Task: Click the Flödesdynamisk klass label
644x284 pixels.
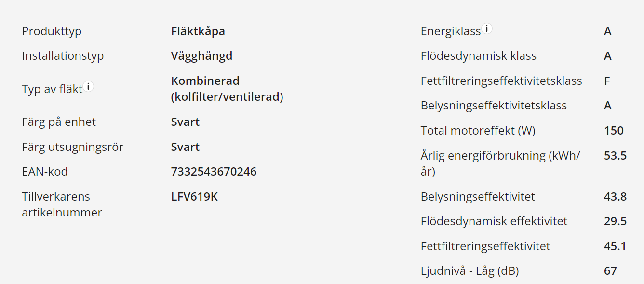Action: pyautogui.click(x=479, y=56)
